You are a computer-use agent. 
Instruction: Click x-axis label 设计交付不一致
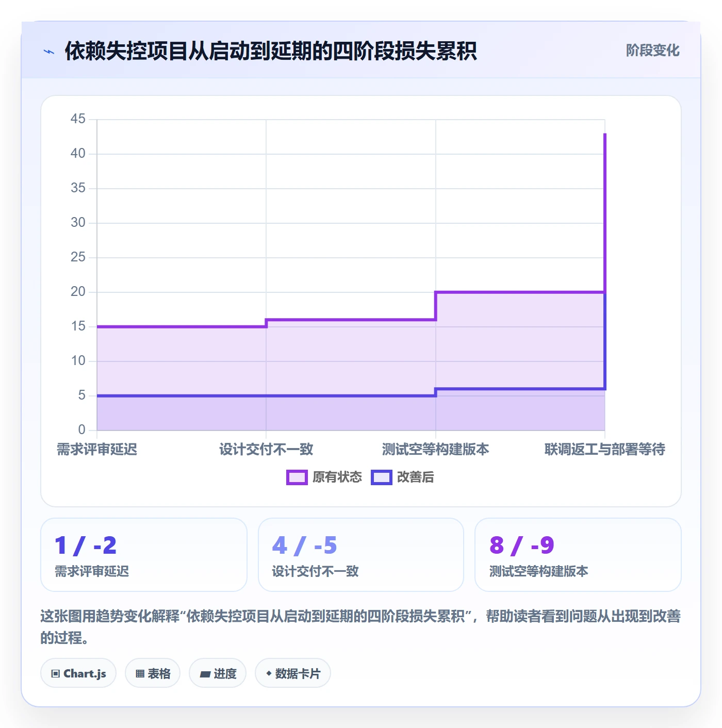(x=266, y=450)
